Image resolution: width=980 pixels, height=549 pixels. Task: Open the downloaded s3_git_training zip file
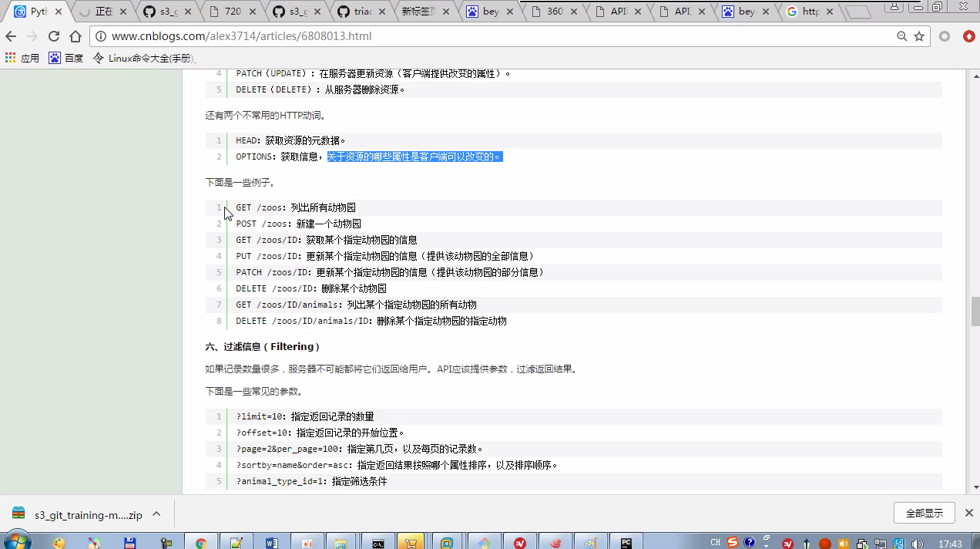pos(78,514)
